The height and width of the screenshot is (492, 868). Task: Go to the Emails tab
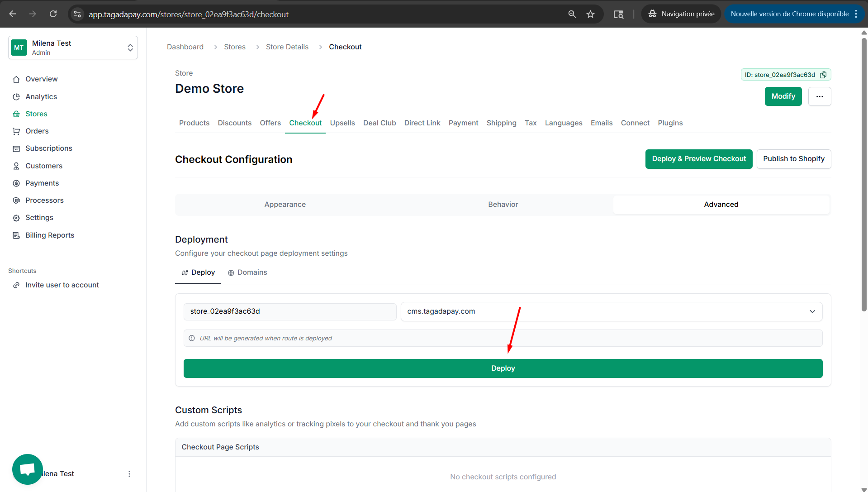click(x=602, y=123)
